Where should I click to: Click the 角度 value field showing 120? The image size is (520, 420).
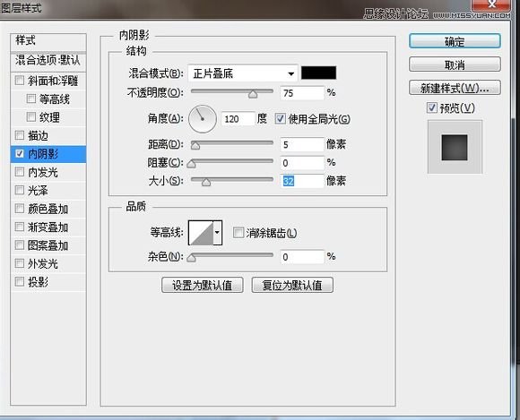(238, 119)
